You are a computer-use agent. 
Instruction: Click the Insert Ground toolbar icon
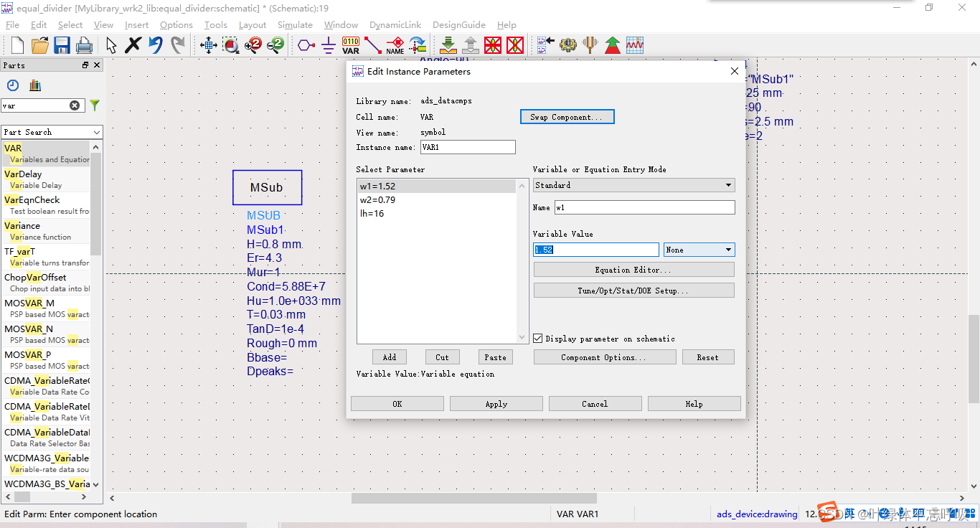pyautogui.click(x=329, y=46)
